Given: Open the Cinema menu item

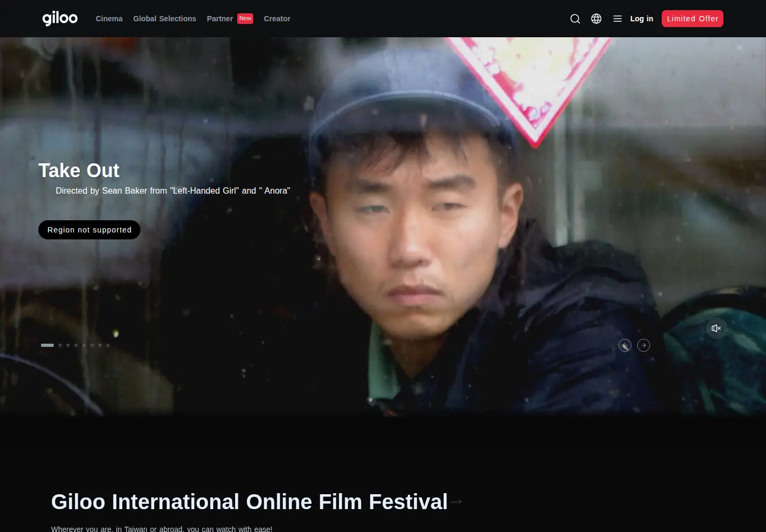Looking at the screenshot, I should pyautogui.click(x=109, y=19).
